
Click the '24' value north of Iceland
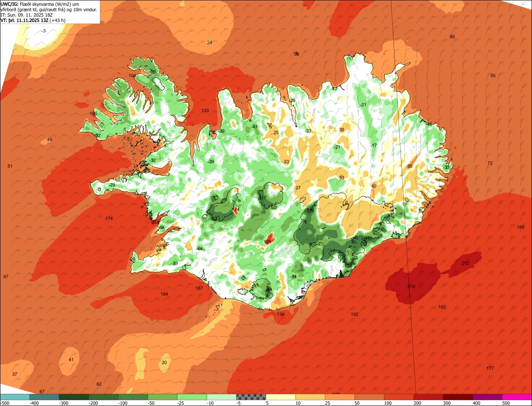209,42
